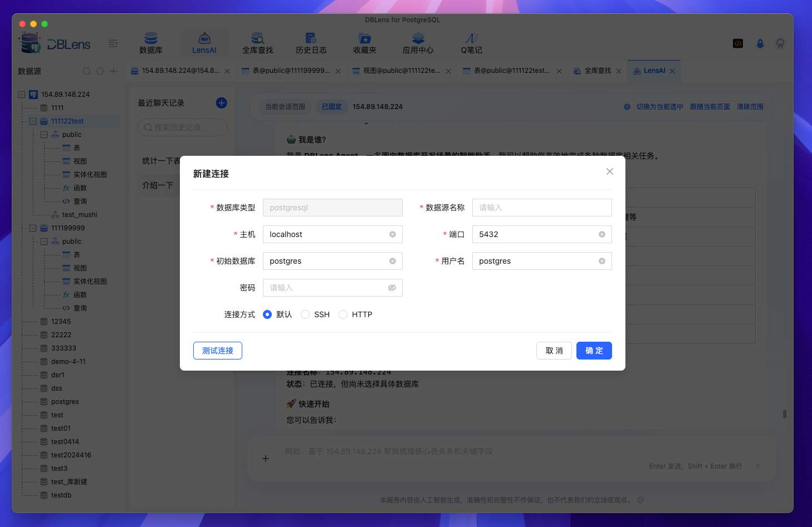Open the support headset icon at top right
This screenshot has width=812, height=527.
click(780, 43)
